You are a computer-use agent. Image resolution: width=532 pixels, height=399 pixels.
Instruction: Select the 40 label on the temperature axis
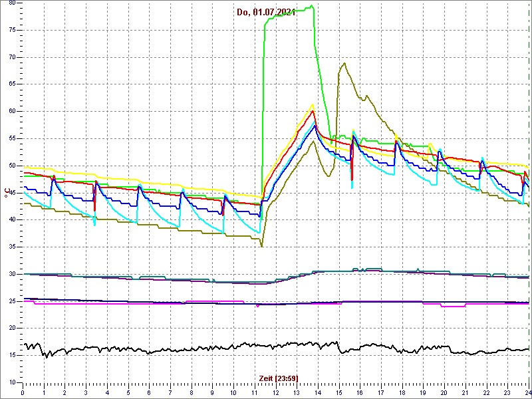click(x=11, y=220)
